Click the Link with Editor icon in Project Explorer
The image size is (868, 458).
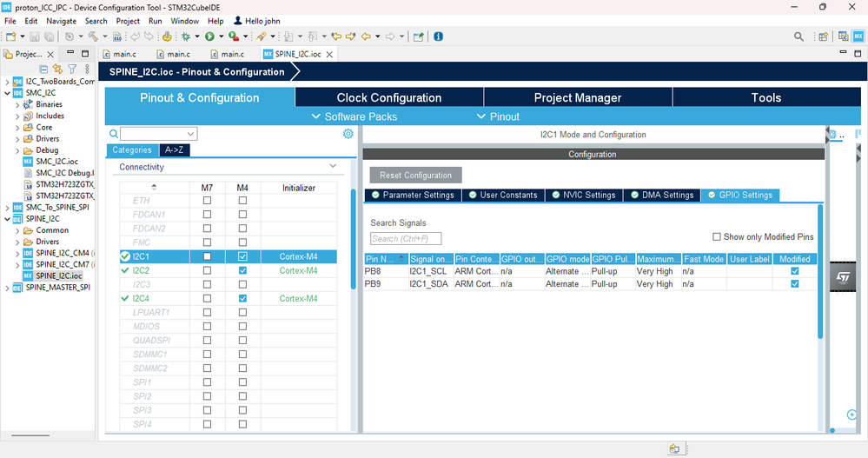coord(58,70)
